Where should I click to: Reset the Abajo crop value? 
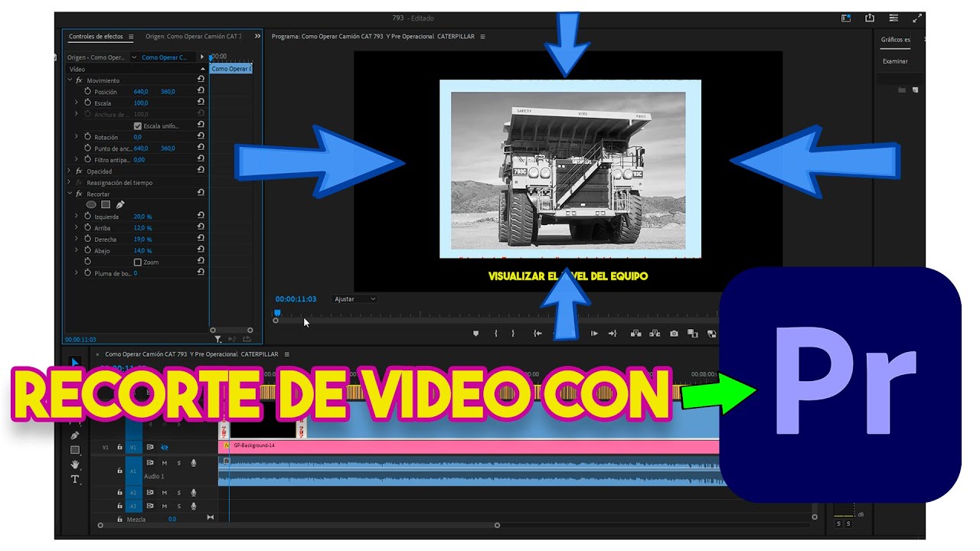(201, 251)
